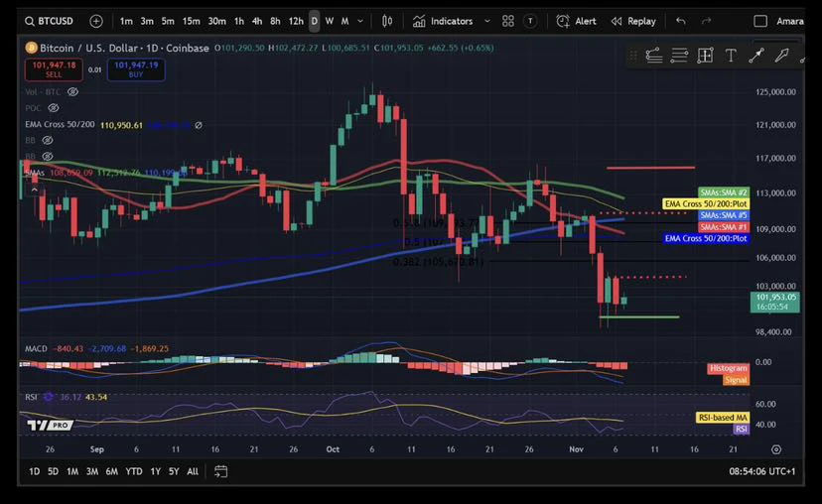Image resolution: width=822 pixels, height=504 pixels.
Task: Open the Indicators dialog
Action: click(443, 21)
